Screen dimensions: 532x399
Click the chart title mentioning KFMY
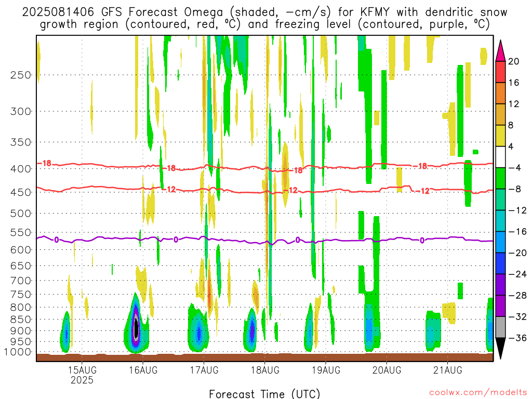point(264,12)
